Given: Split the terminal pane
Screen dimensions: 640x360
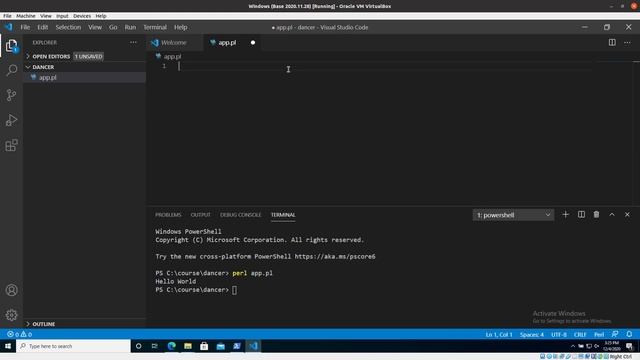Looking at the screenshot, I should (581, 215).
